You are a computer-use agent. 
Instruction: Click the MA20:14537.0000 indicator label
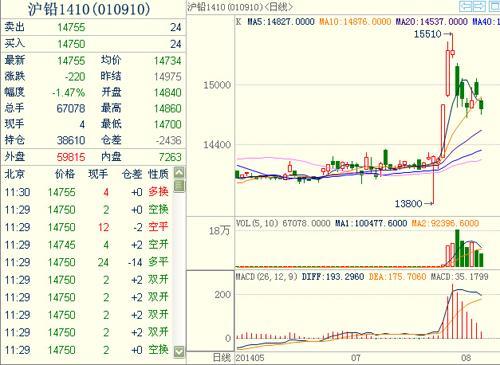point(432,22)
